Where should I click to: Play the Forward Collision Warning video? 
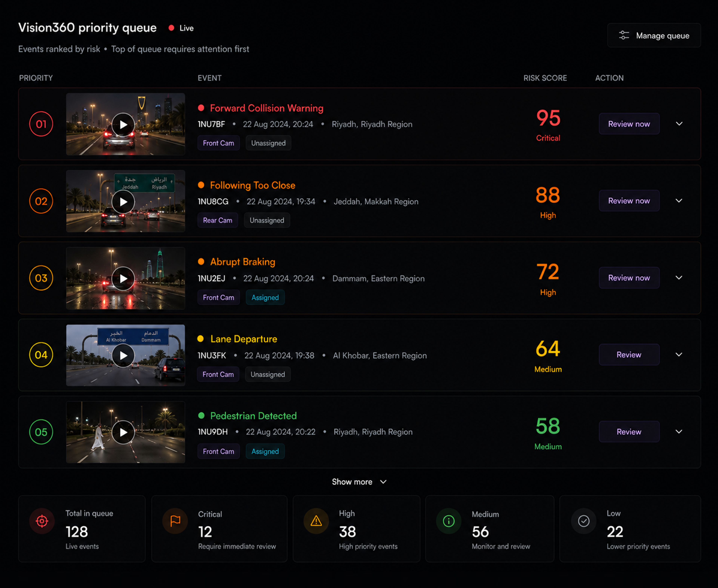pyautogui.click(x=123, y=125)
